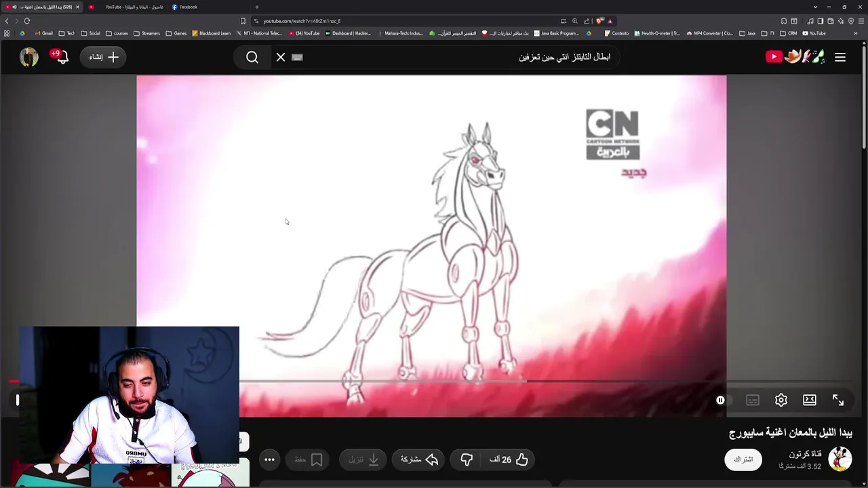The width and height of the screenshot is (868, 488).
Task: Open the Mickey Mouse channel avatar
Action: pyautogui.click(x=840, y=459)
